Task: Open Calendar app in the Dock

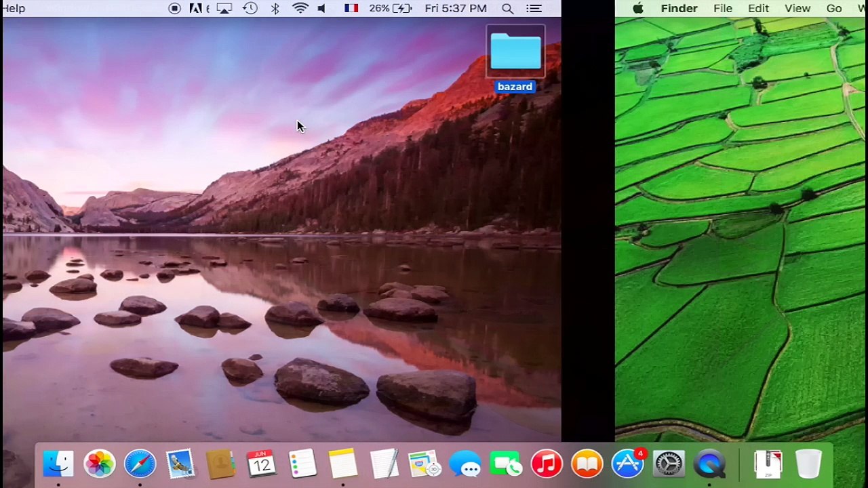Action: click(x=262, y=464)
